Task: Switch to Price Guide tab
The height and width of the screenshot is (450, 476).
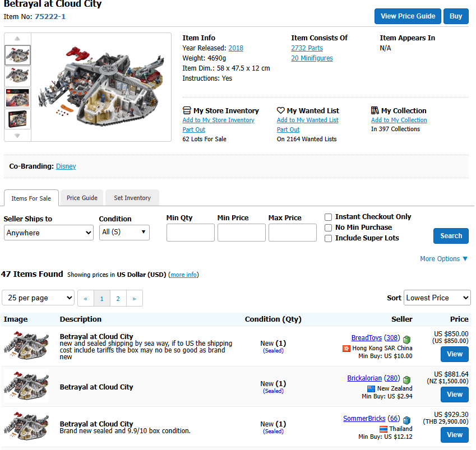Action: (x=82, y=198)
